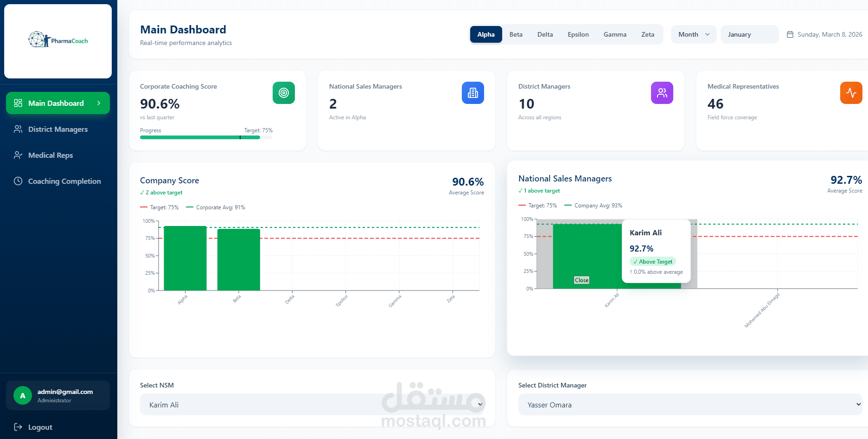868x439 pixels.
Task: Click the National Sales Managers chart title
Action: click(565, 179)
